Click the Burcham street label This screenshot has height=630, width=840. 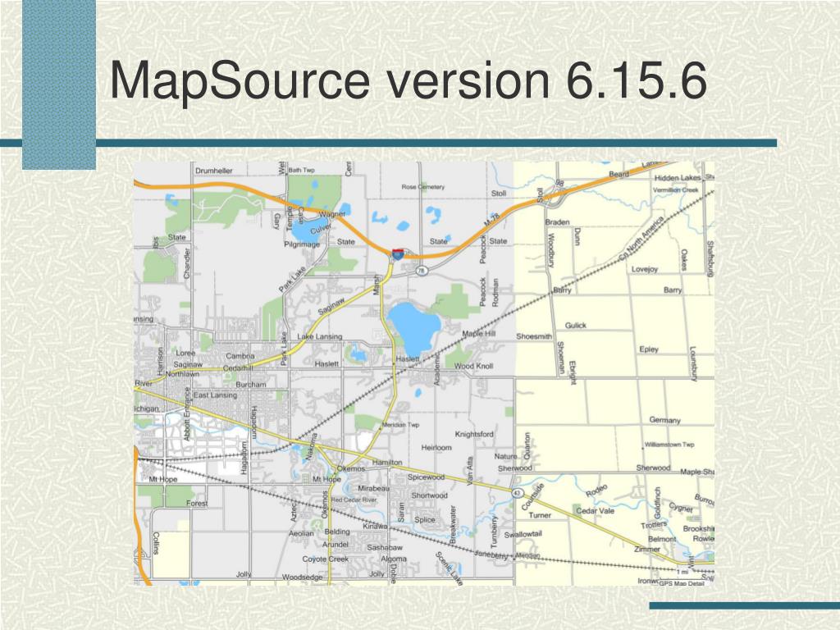(x=251, y=385)
